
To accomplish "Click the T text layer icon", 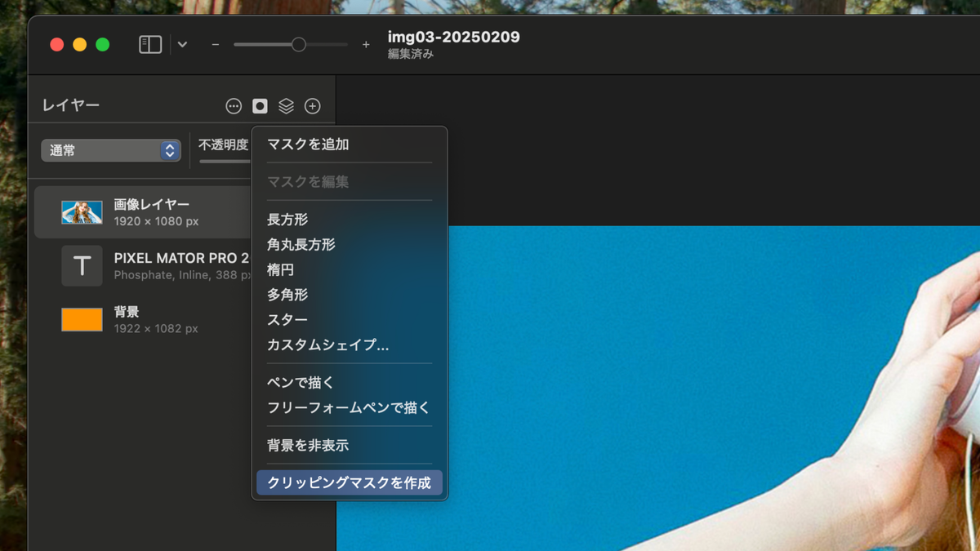I will pyautogui.click(x=82, y=266).
